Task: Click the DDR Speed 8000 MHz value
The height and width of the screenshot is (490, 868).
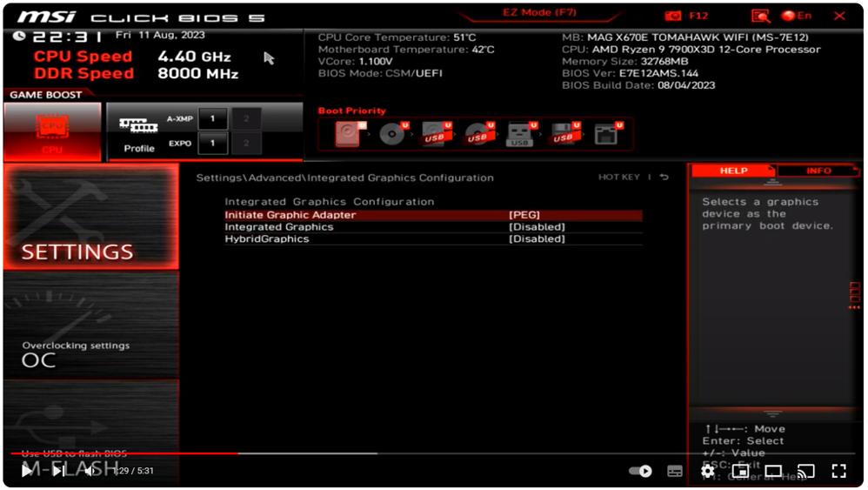Action: (x=198, y=74)
